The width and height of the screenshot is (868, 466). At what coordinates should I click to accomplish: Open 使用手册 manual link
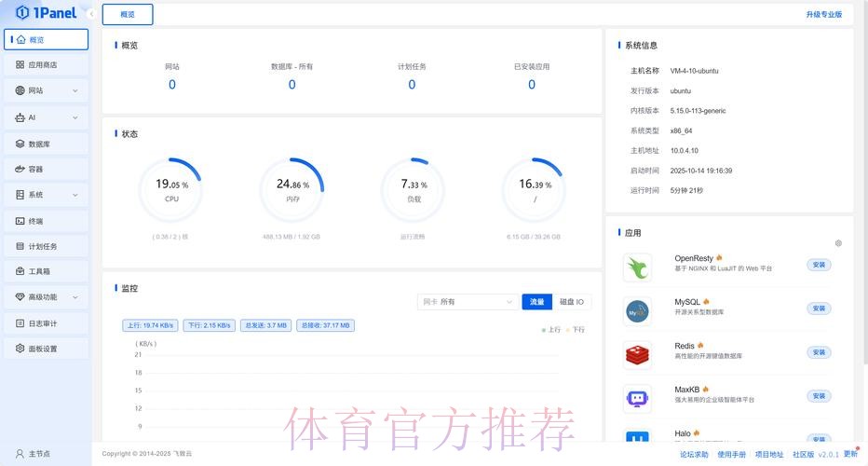click(732, 455)
